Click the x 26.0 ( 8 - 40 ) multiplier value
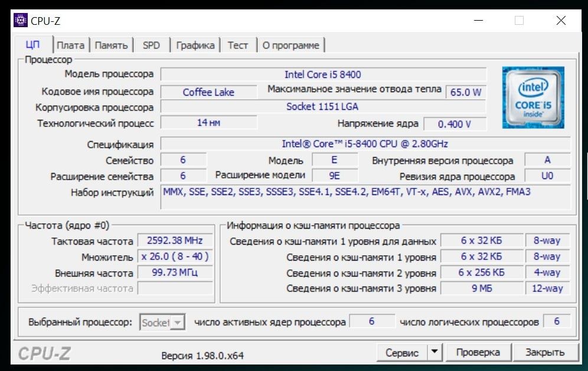The width and height of the screenshot is (588, 371). (x=175, y=256)
